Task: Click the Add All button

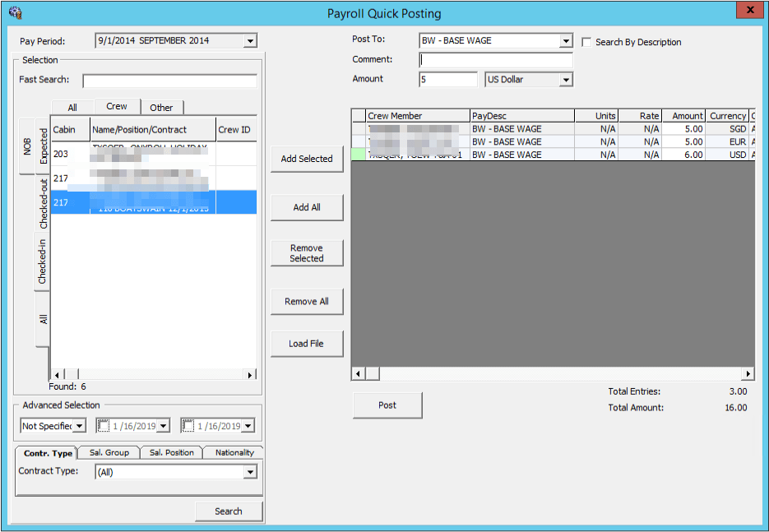Action: [306, 207]
